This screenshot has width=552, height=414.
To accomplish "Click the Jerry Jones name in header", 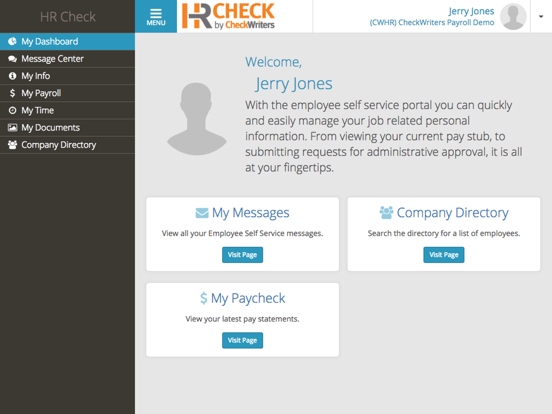I will [x=471, y=11].
